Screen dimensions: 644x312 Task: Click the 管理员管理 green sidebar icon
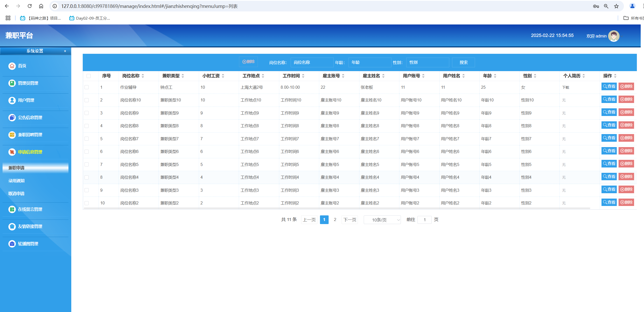[12, 83]
